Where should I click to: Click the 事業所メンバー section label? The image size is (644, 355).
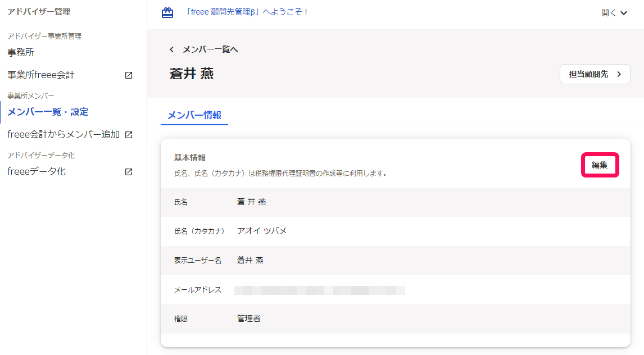tap(31, 95)
